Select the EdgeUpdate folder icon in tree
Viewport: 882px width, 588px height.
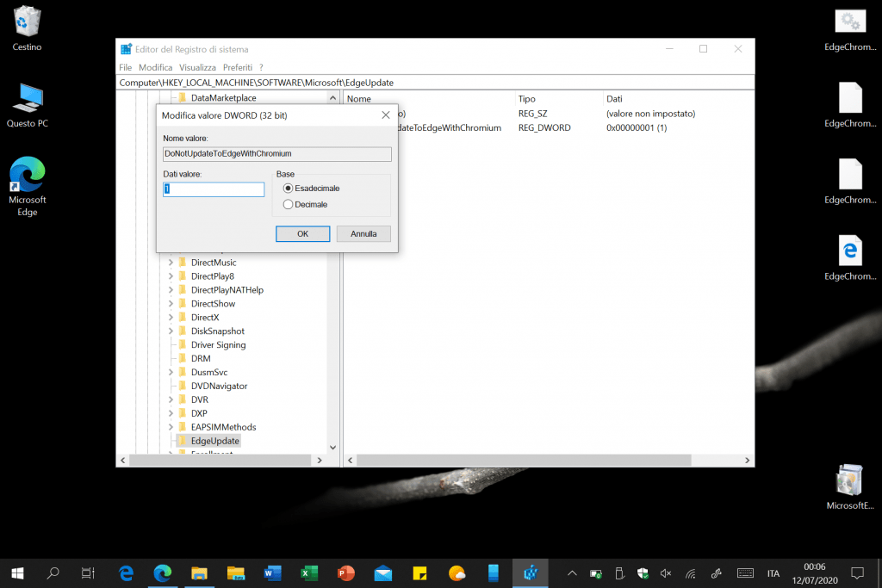pos(183,441)
